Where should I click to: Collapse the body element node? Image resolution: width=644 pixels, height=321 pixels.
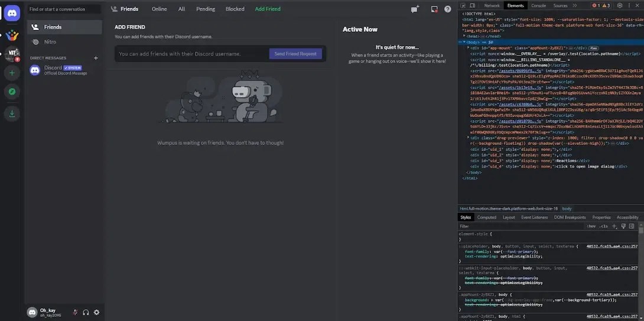tap(464, 42)
